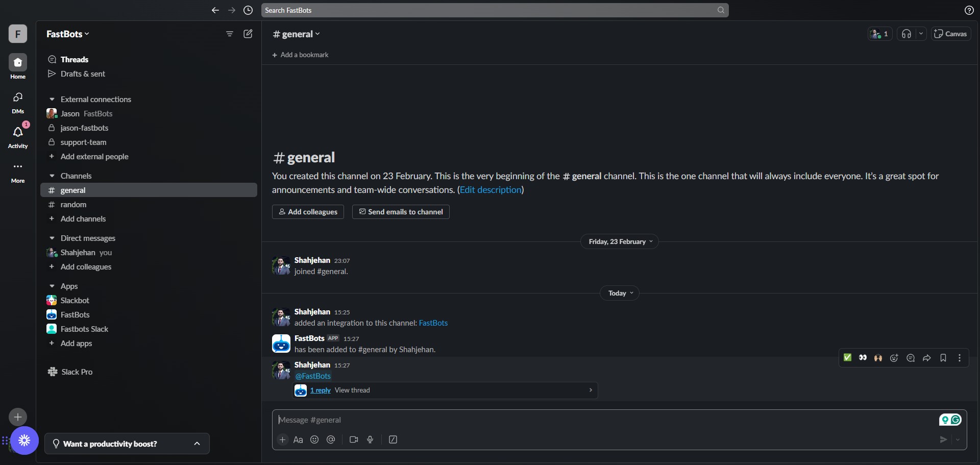Open the #general channel header dropdown

pyautogui.click(x=297, y=34)
